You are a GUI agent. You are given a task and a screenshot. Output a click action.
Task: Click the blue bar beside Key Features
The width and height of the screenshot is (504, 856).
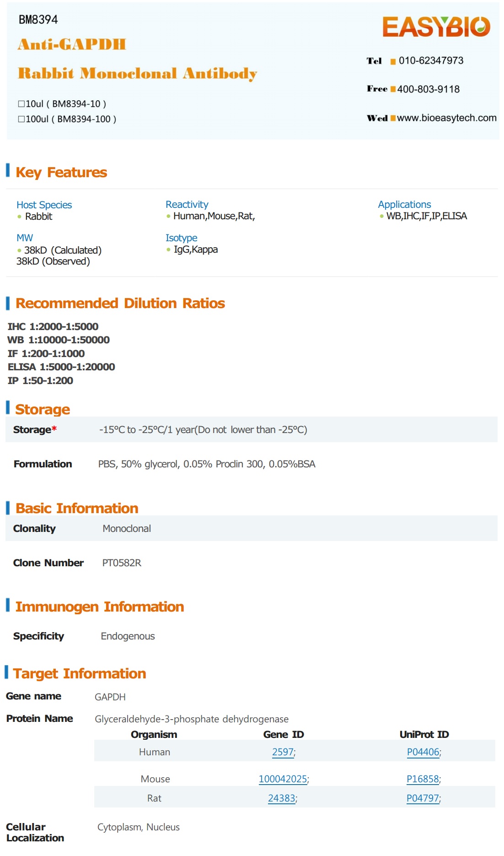(x=8, y=170)
